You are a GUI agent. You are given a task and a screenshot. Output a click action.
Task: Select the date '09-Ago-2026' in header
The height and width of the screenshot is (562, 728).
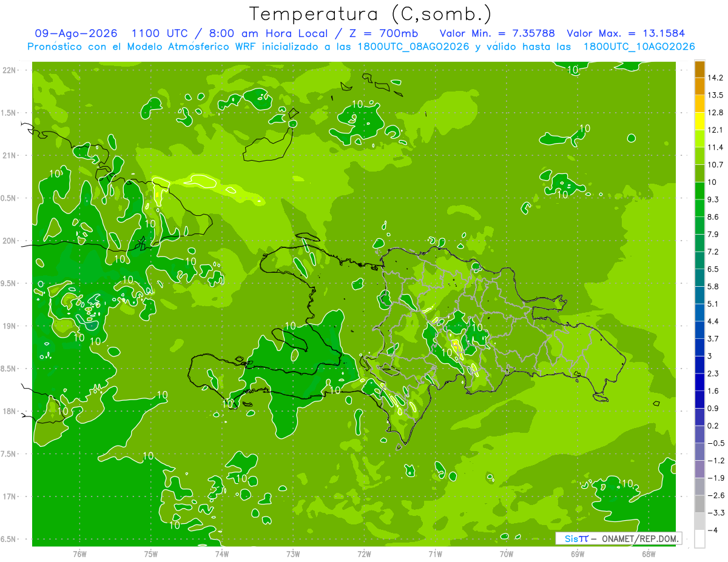click(x=75, y=33)
